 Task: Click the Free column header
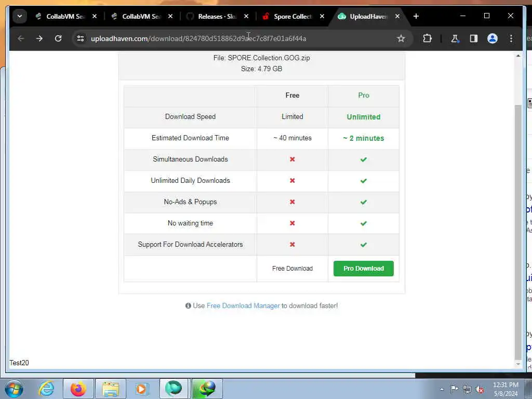pos(292,96)
